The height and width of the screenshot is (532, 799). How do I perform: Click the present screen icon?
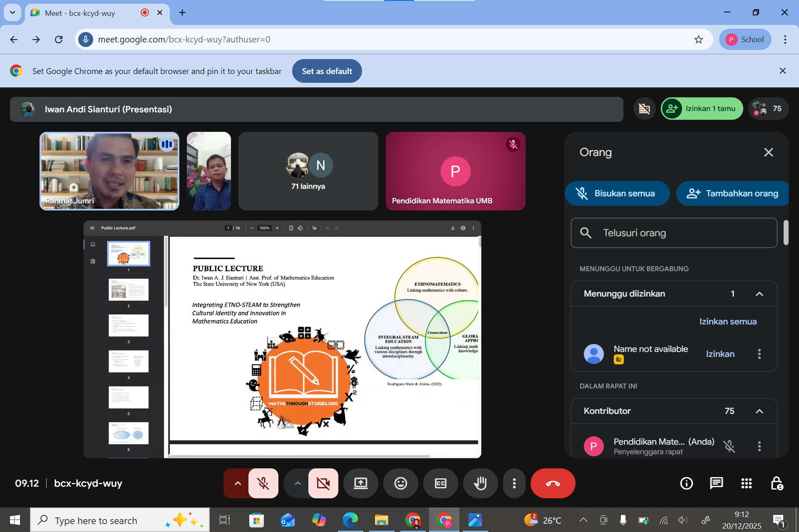pos(360,483)
